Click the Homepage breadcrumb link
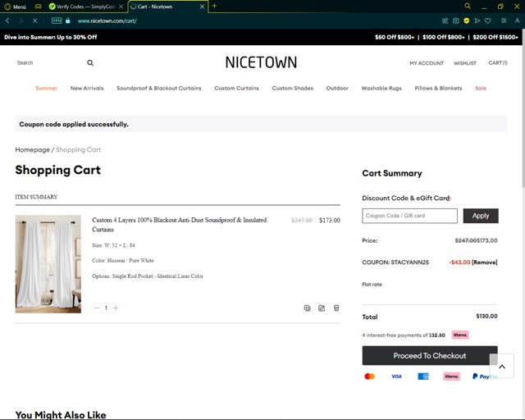 [x=32, y=150]
